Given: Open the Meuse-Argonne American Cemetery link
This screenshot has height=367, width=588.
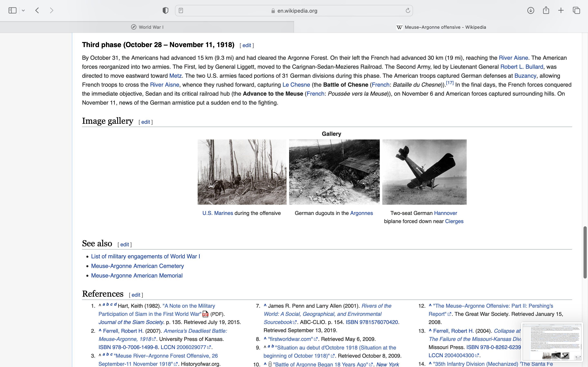Looking at the screenshot, I should [137, 266].
